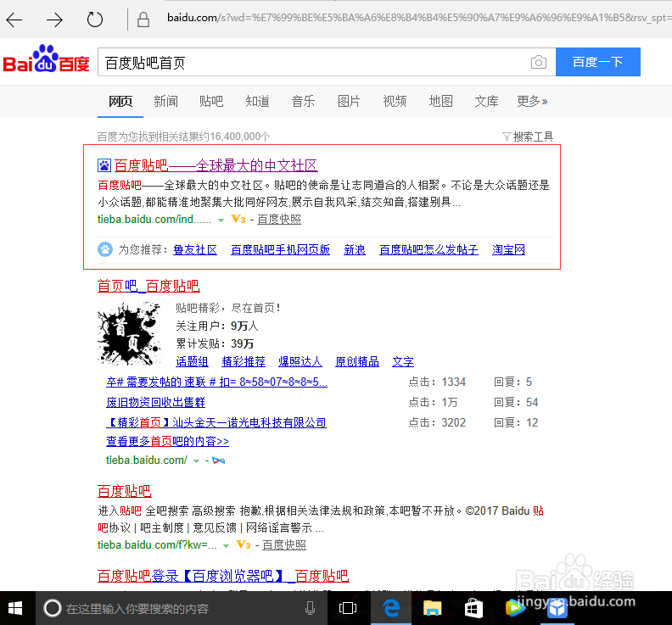Open 百度贴吧怎么发帖子 recommendation
The width and height of the screenshot is (672, 625).
428,249
